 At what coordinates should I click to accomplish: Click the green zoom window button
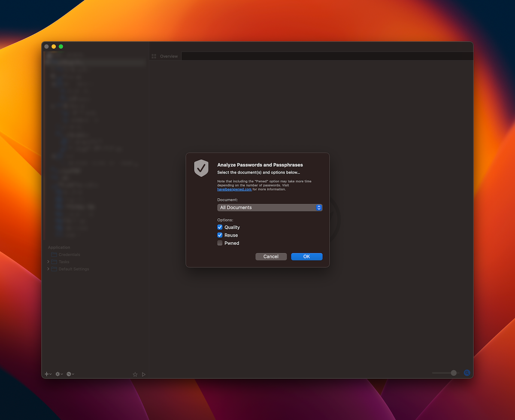61,46
